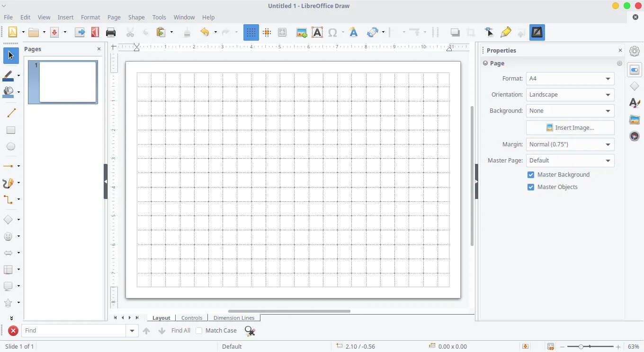Select the Layout layer tab

[x=161, y=318]
